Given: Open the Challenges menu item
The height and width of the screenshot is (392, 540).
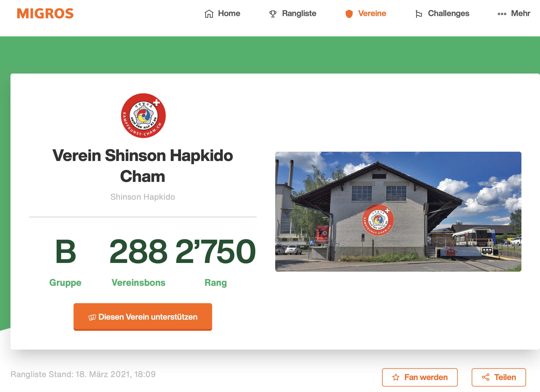Looking at the screenshot, I should 442,14.
